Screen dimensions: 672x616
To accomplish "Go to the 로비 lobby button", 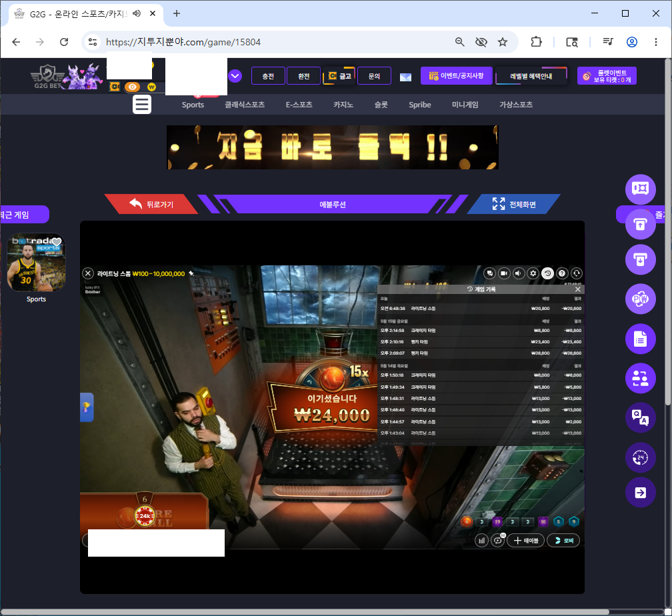I will coord(563,541).
